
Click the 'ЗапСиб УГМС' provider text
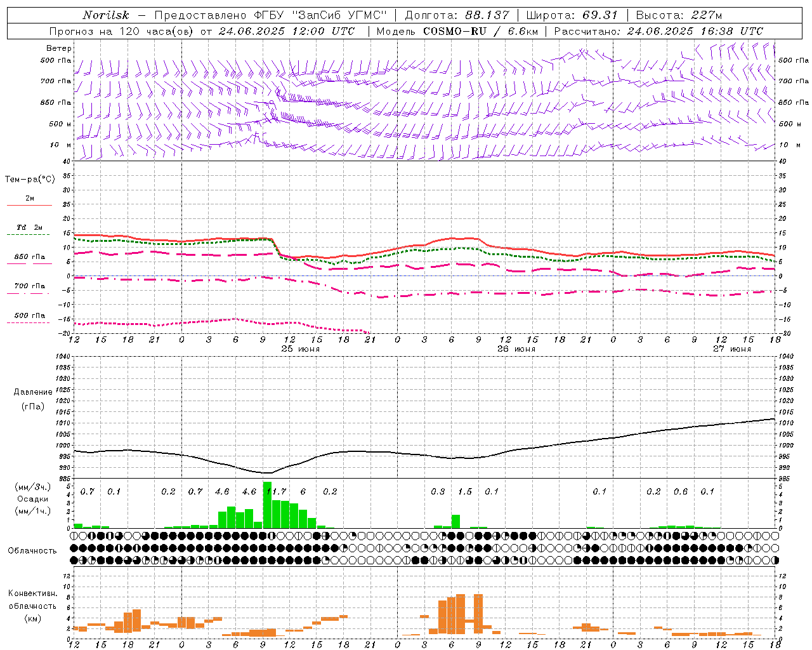click(x=339, y=15)
